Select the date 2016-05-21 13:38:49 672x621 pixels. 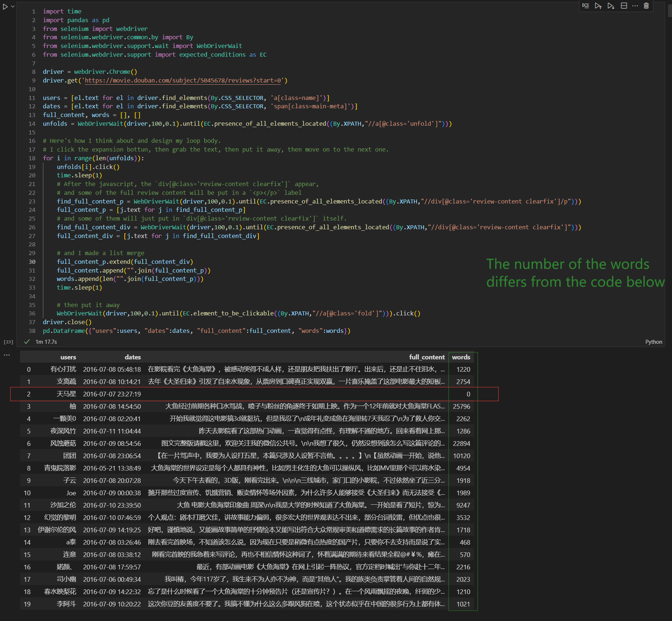click(112, 468)
